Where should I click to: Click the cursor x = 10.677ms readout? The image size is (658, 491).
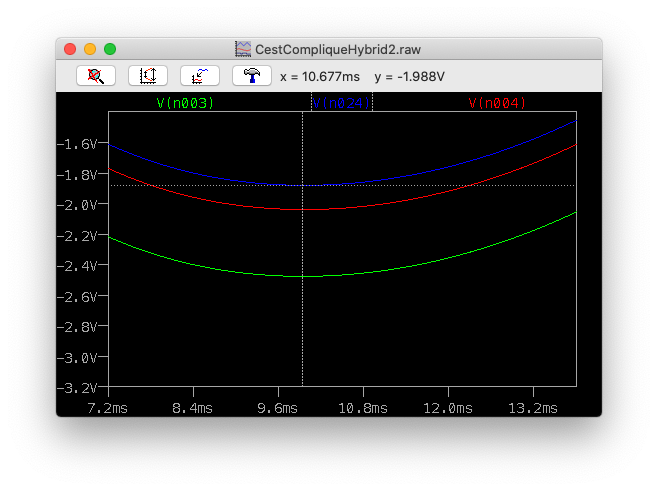[x=320, y=77]
